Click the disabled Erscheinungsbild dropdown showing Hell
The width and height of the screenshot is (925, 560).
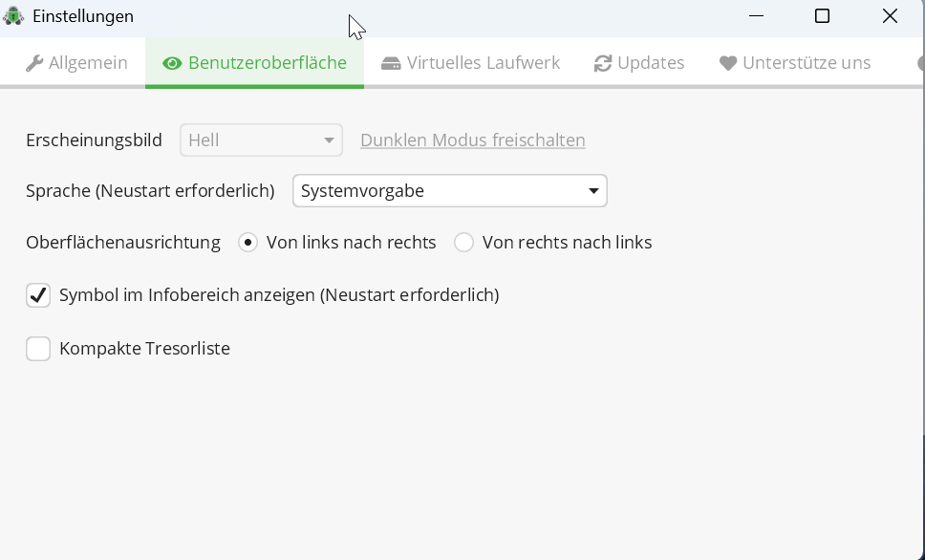261,140
